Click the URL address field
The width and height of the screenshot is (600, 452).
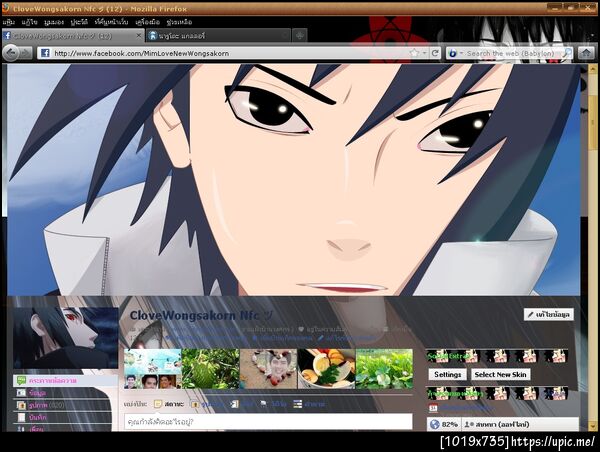[x=230, y=53]
